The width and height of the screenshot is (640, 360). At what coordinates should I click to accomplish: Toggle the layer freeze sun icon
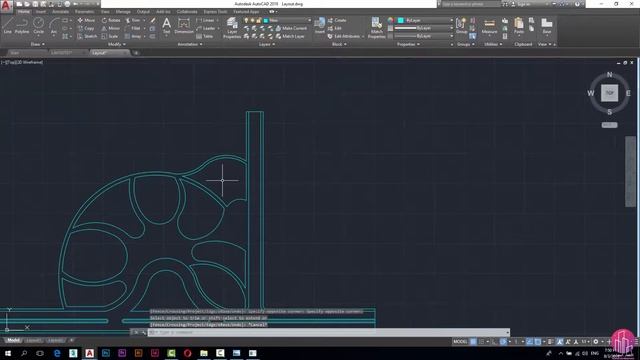(x=252, y=20)
